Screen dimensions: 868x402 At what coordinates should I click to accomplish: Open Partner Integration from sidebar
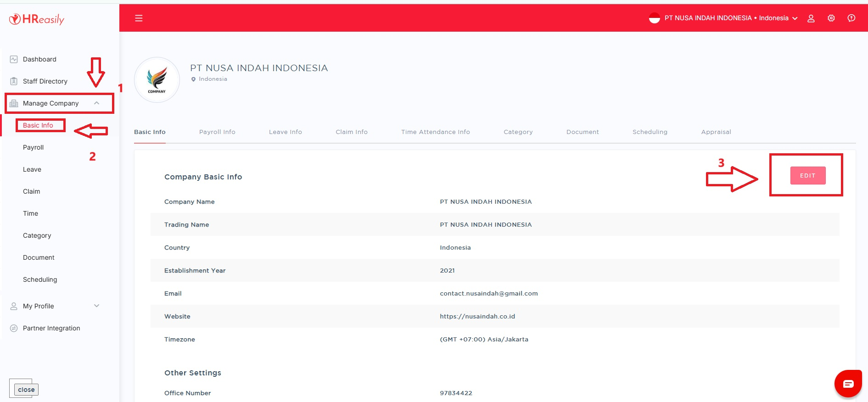(51, 328)
